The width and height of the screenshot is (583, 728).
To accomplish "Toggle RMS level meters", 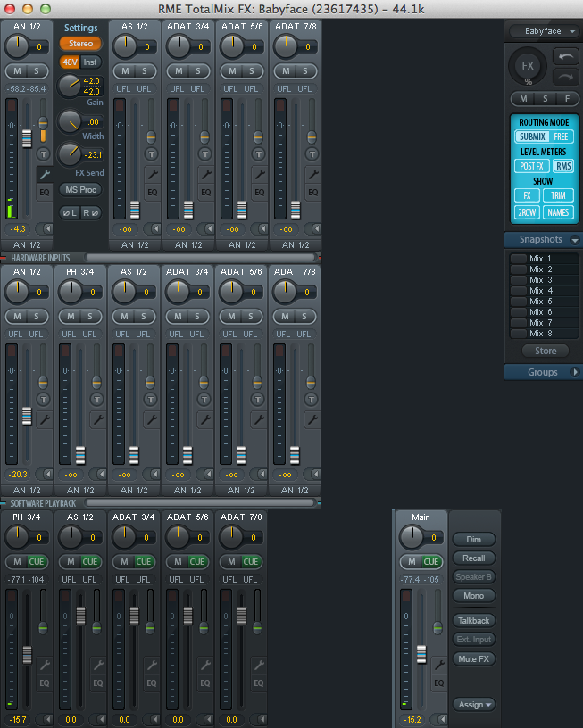I will tap(563, 166).
